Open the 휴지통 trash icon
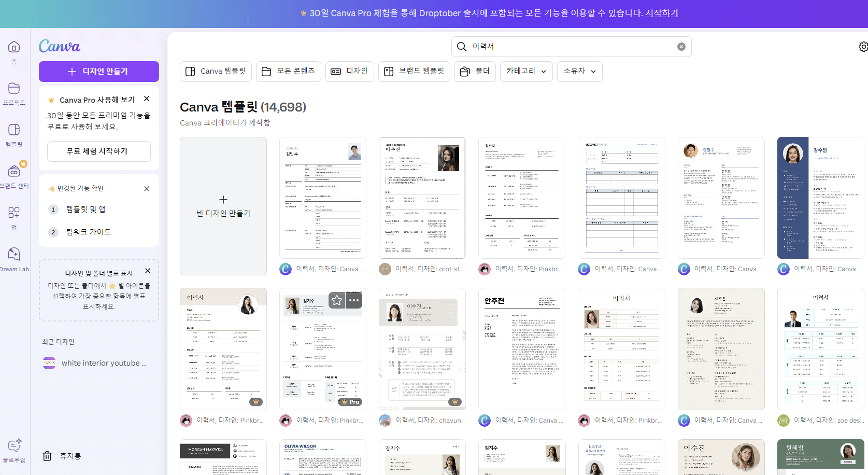Viewport: 868px width, 475px height. [x=47, y=456]
